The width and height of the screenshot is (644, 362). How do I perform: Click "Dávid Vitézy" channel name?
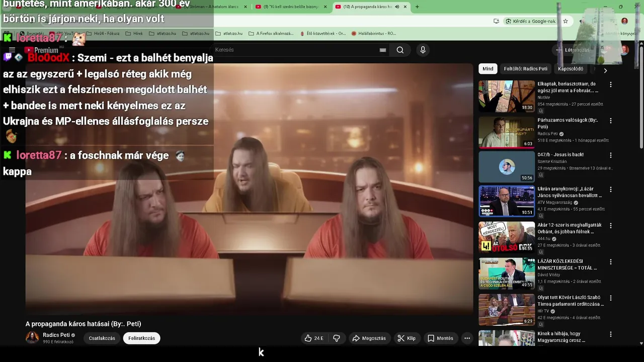coord(548,275)
